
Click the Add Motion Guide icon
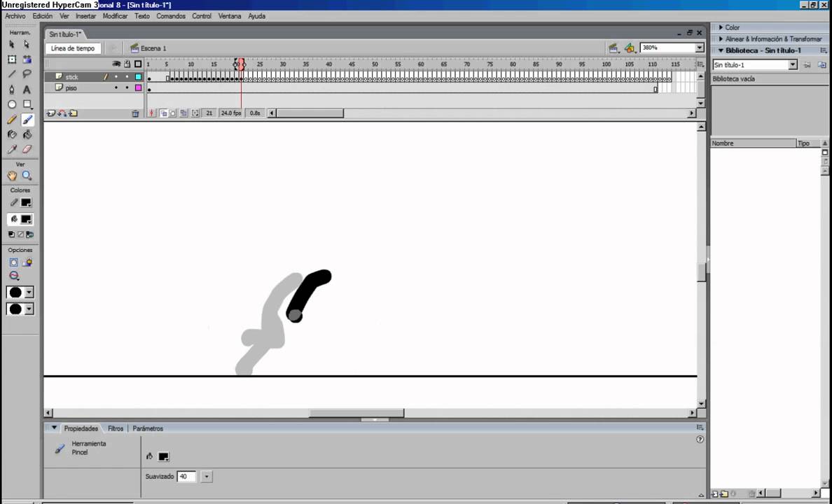(x=62, y=113)
